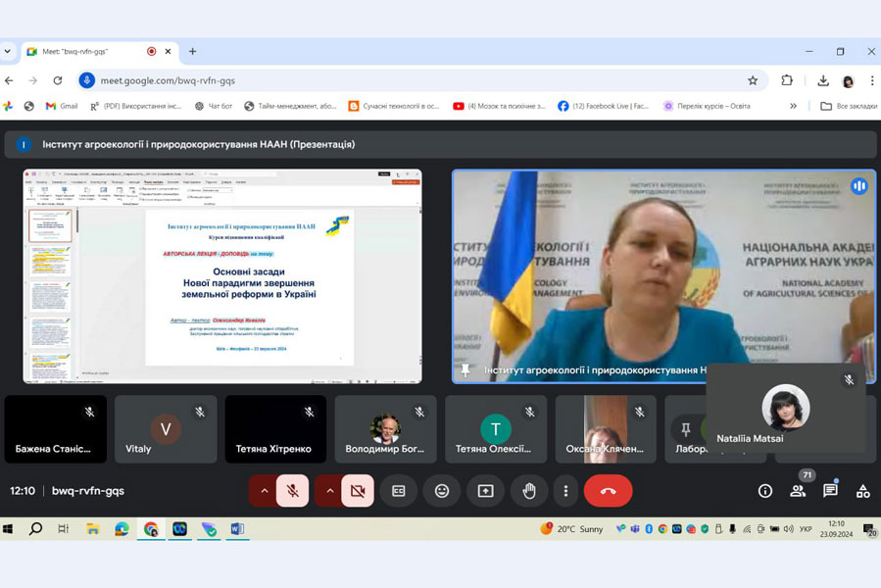Open more options three-dot menu in Meet
The width and height of the screenshot is (881, 588).
click(565, 491)
